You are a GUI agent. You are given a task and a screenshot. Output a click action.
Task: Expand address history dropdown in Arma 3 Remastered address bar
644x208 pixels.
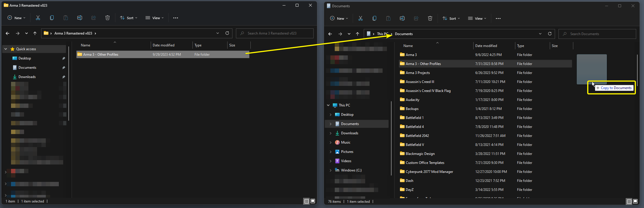point(218,33)
